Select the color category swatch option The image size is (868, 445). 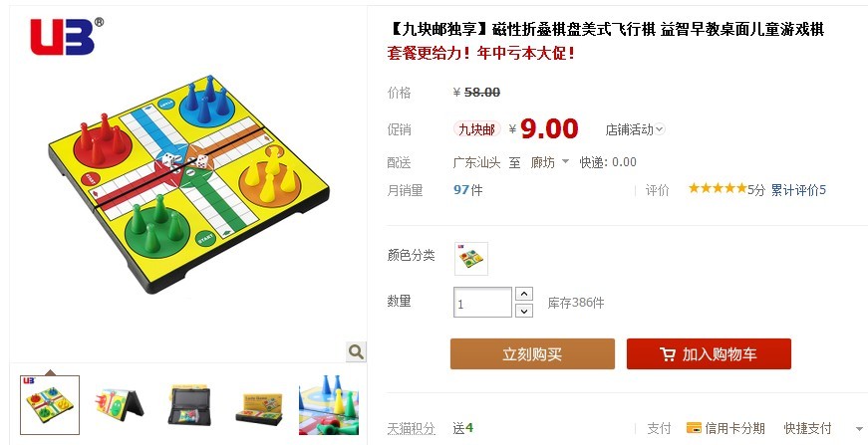pos(471,258)
